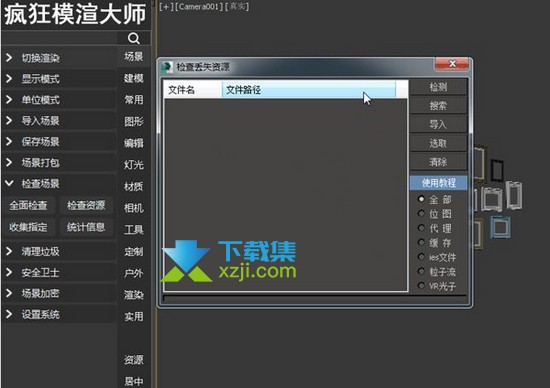Click the 选取 button in dialog
Screen dimensions: 550x388
coord(438,143)
